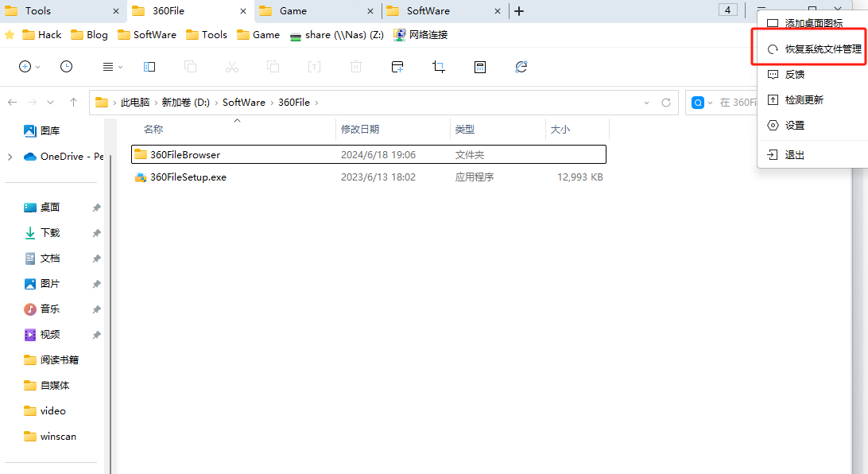This screenshot has height=474, width=868.
Task: Click the Cut scissors icon
Action: (231, 67)
